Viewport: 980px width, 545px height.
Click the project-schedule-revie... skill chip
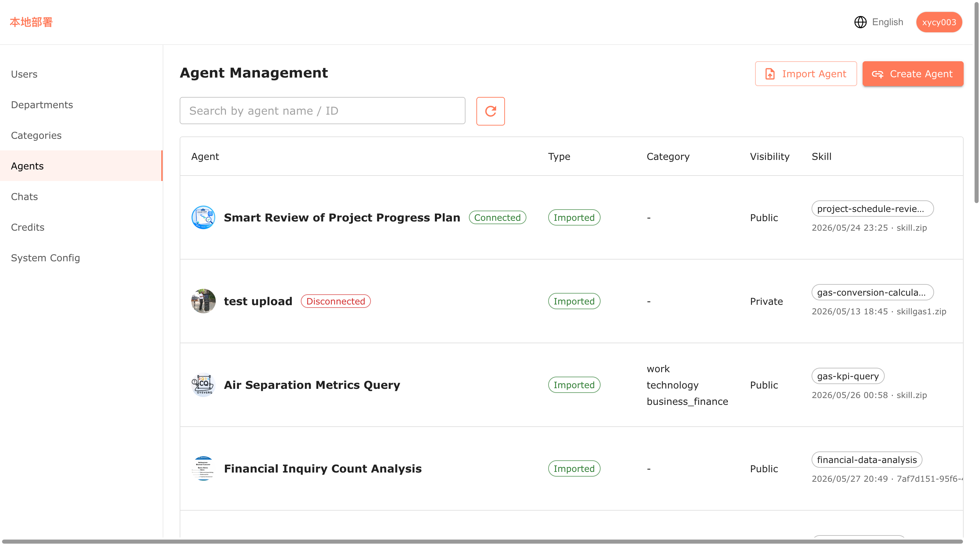point(872,209)
